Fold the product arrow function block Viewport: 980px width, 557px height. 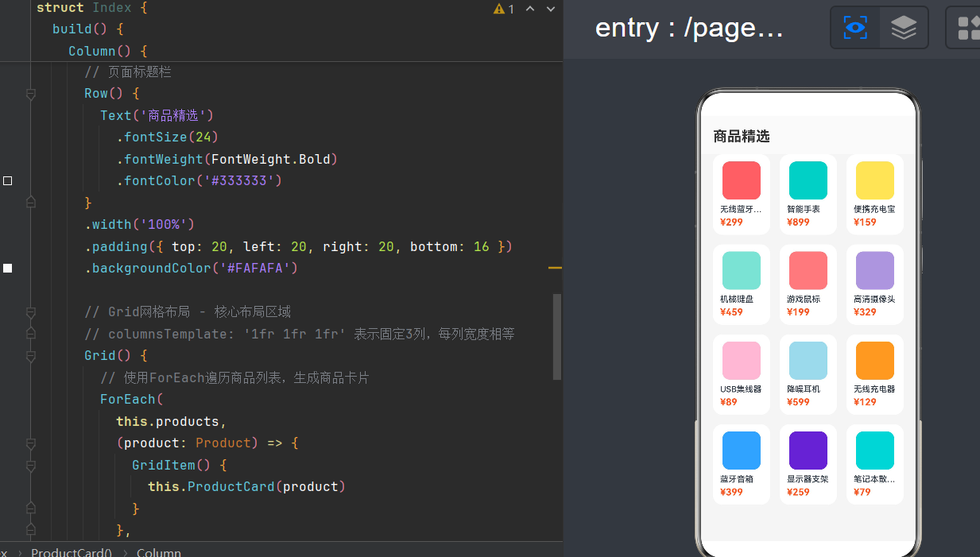coord(31,443)
